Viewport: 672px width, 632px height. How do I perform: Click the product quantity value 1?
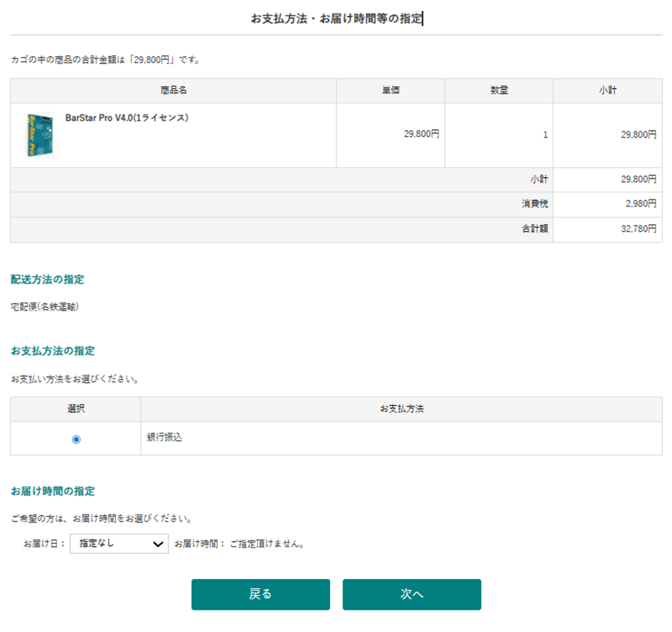(x=545, y=134)
